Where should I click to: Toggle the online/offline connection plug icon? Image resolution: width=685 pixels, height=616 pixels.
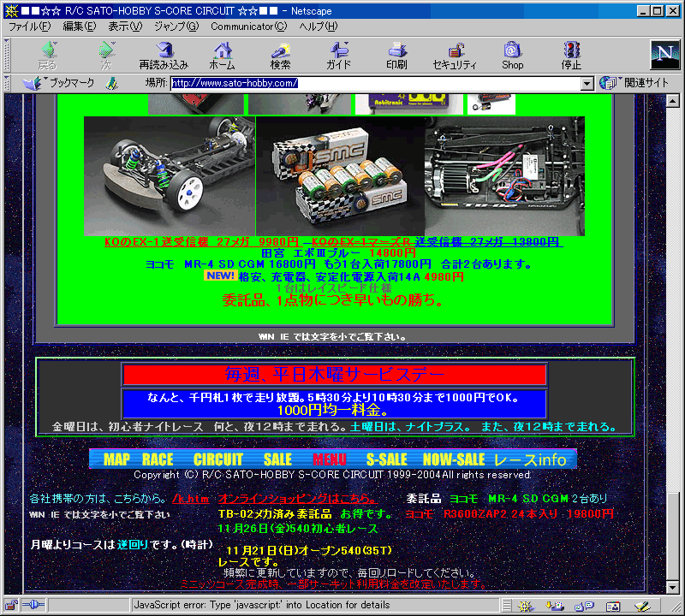click(33, 605)
